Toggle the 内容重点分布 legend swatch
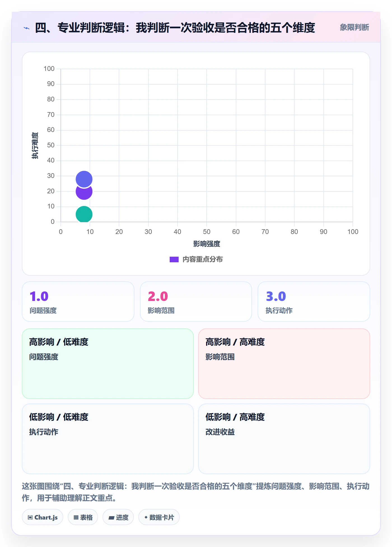Image resolution: width=392 pixels, height=547 pixels. click(x=174, y=259)
